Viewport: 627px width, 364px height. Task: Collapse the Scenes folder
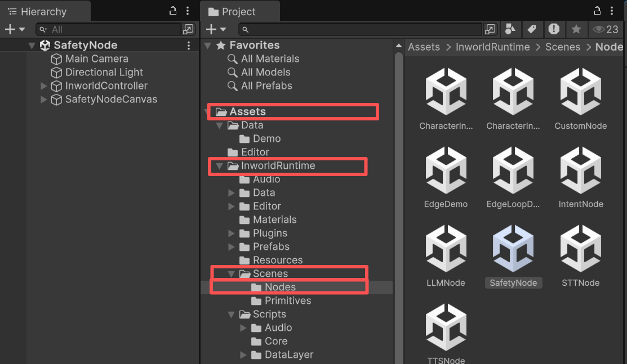tap(231, 273)
